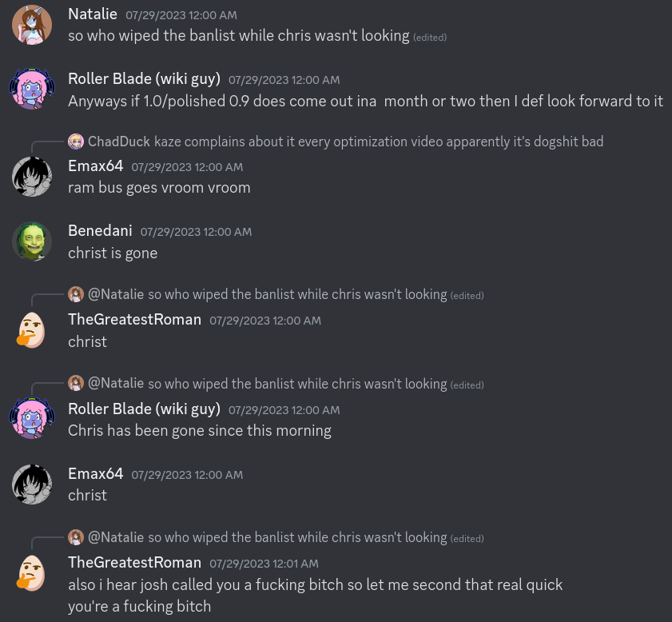The height and width of the screenshot is (622, 672).
Task: Open Emax64's avatar beside the christ message
Action: (32, 484)
